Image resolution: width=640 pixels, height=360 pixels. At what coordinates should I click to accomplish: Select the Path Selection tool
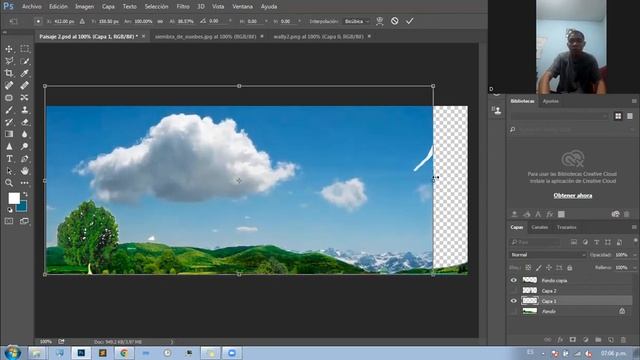(9, 171)
